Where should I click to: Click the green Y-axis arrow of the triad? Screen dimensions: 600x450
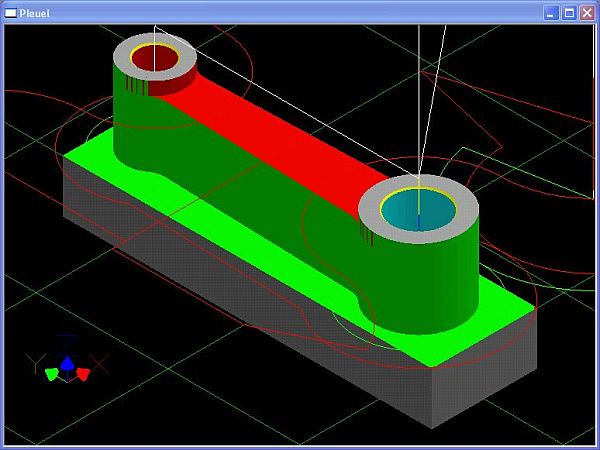pyautogui.click(x=51, y=373)
